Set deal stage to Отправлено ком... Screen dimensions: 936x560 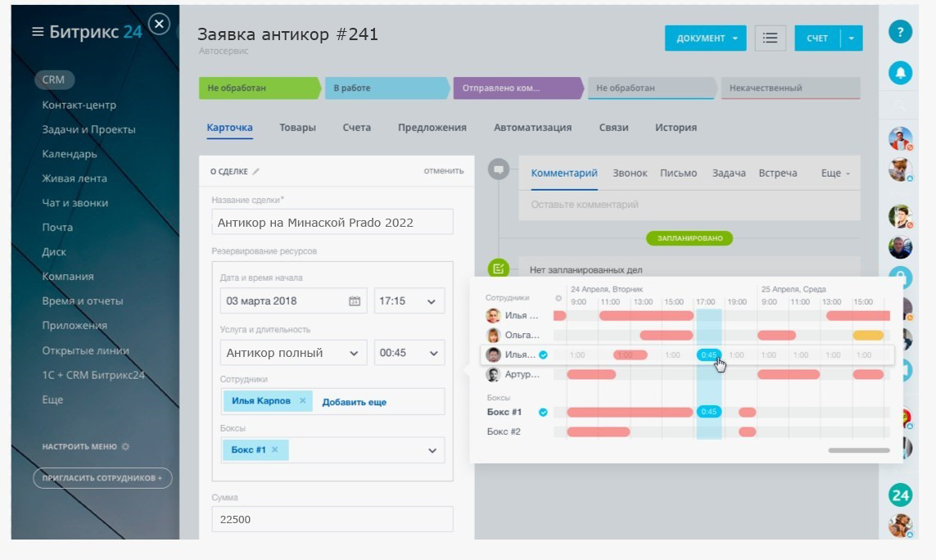point(518,88)
